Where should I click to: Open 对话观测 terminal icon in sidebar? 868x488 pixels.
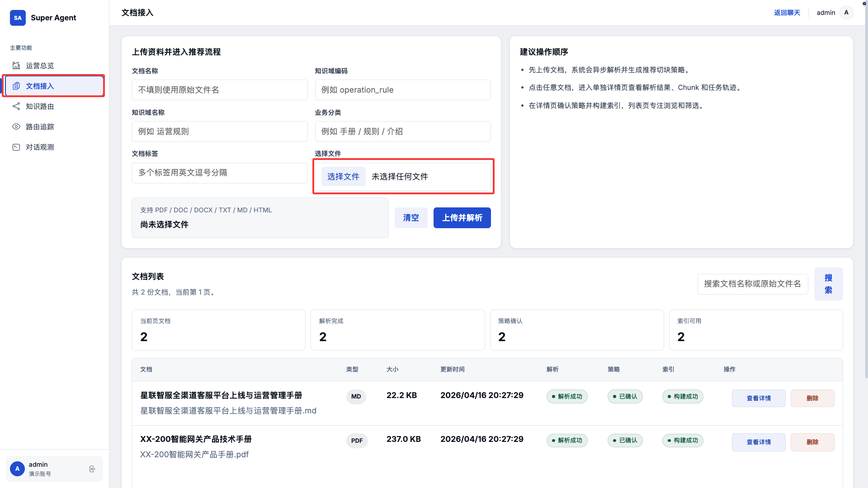(16, 147)
